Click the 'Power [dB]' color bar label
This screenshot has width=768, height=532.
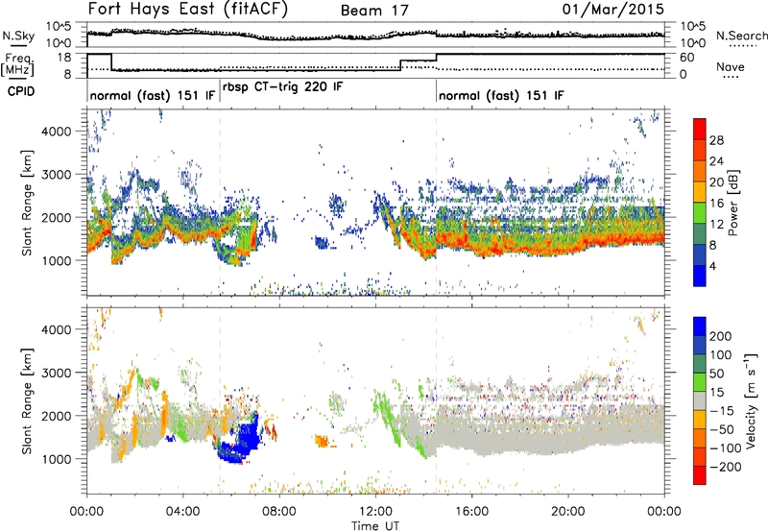tap(732, 203)
